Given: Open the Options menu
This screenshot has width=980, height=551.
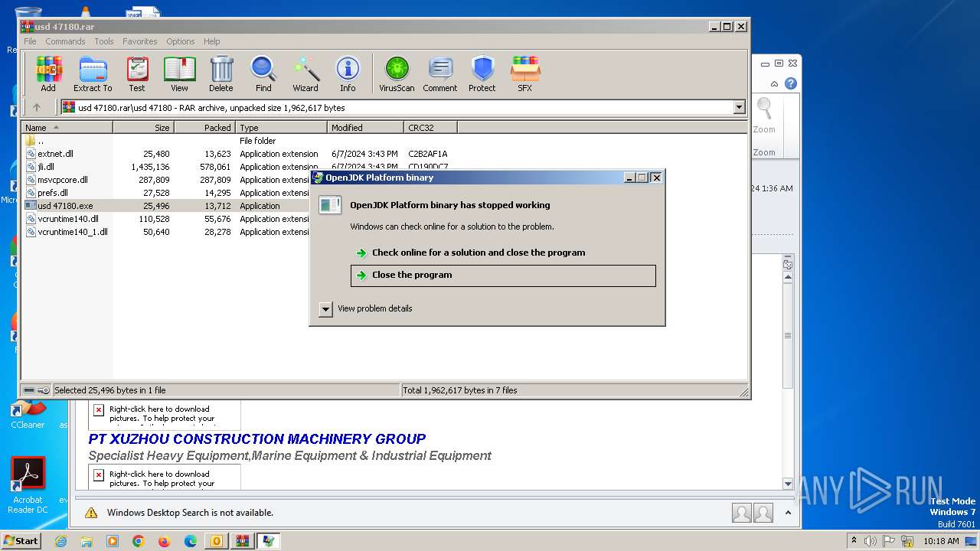Looking at the screenshot, I should [x=181, y=41].
